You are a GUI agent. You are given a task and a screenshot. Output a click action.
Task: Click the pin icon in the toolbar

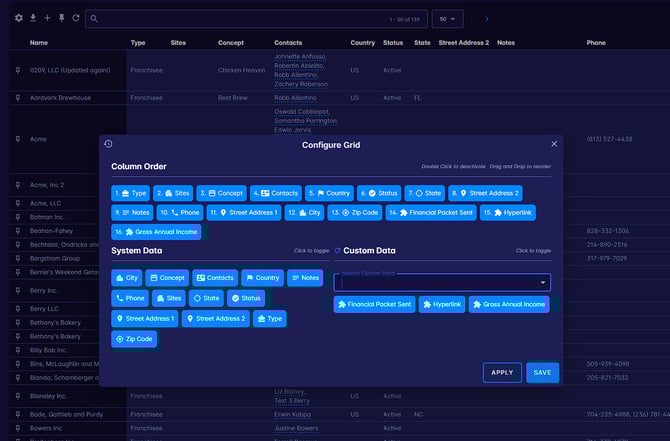tap(60, 18)
